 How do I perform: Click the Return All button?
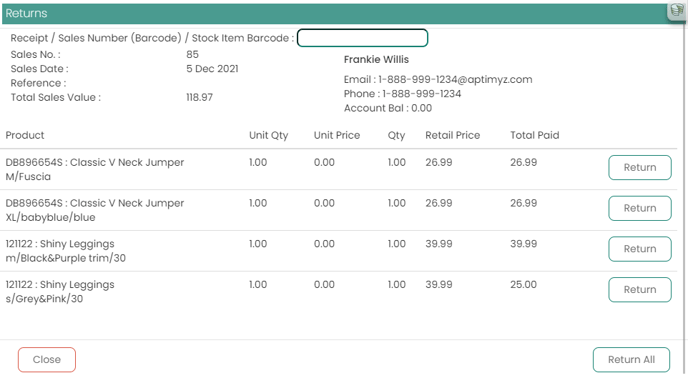tap(631, 360)
